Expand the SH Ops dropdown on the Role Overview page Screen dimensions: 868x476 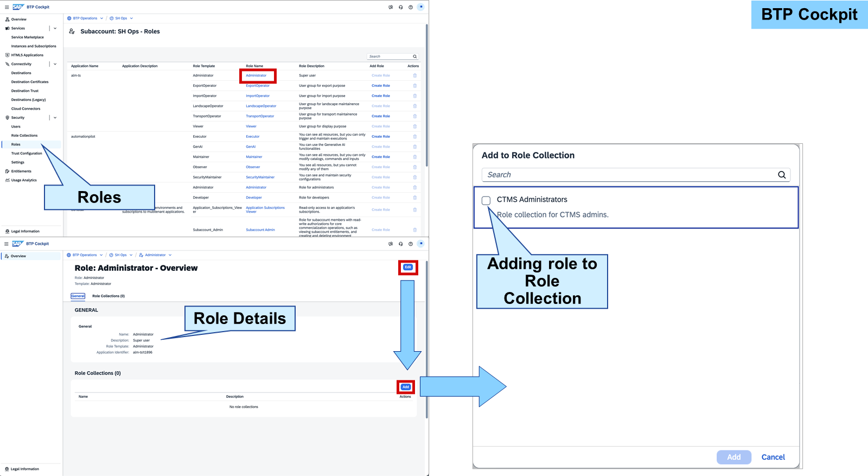(x=131, y=255)
